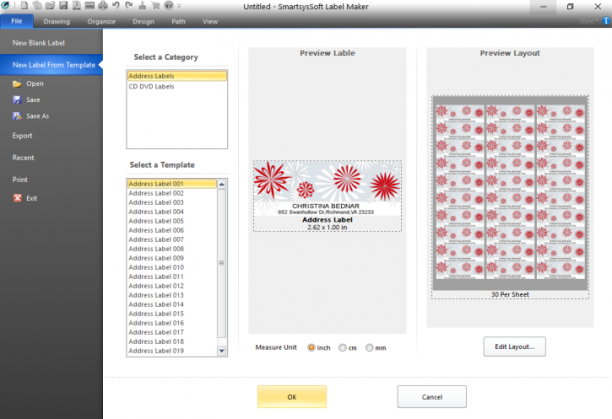Viewport: 612px width, 419px height.
Task: Open the Style dropdown at top right
Action: tap(588, 21)
